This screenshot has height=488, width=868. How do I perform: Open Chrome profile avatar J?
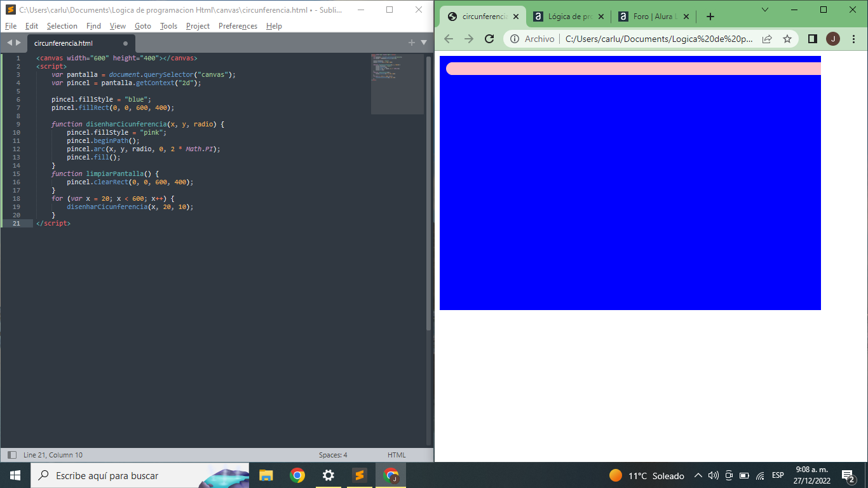[833, 39]
